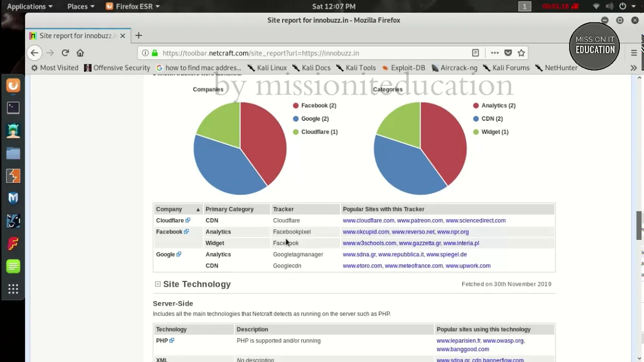Launch the Terminal from the dock
Screen dimensions: 644x362
(x=13, y=108)
